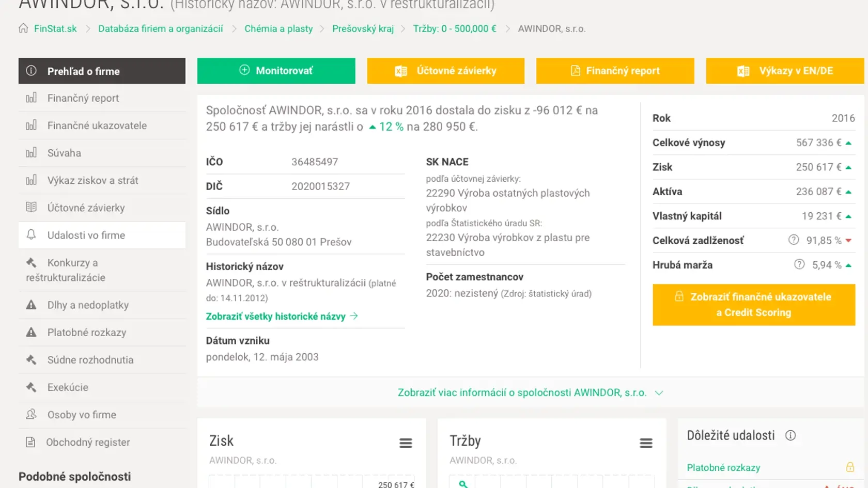The width and height of the screenshot is (868, 488).
Task: Open the Zisk chart hamburger menu
Action: (406, 443)
